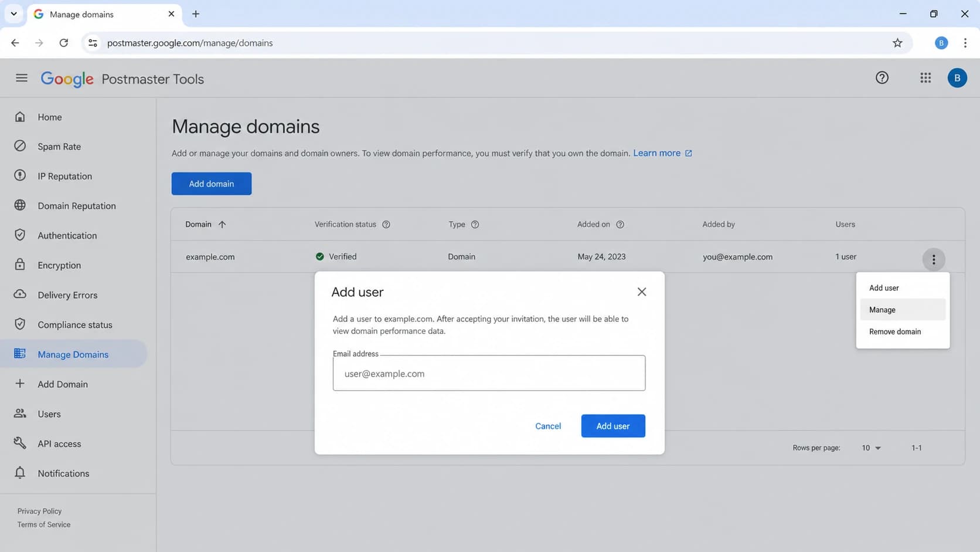
Task: Close the Add user dialog
Action: pos(642,292)
